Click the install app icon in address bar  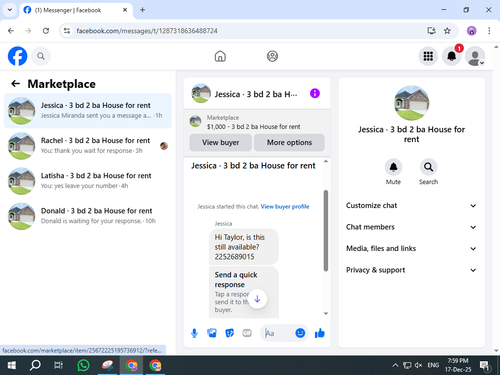(431, 31)
